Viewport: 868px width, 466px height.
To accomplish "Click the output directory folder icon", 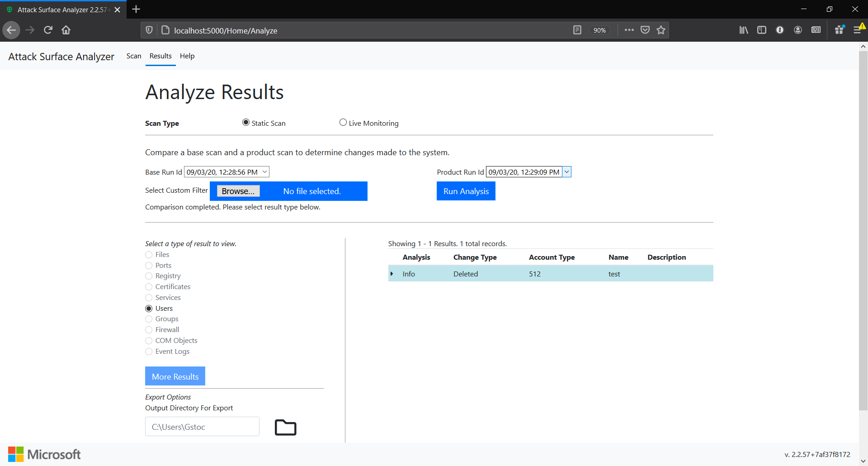I will 286,427.
